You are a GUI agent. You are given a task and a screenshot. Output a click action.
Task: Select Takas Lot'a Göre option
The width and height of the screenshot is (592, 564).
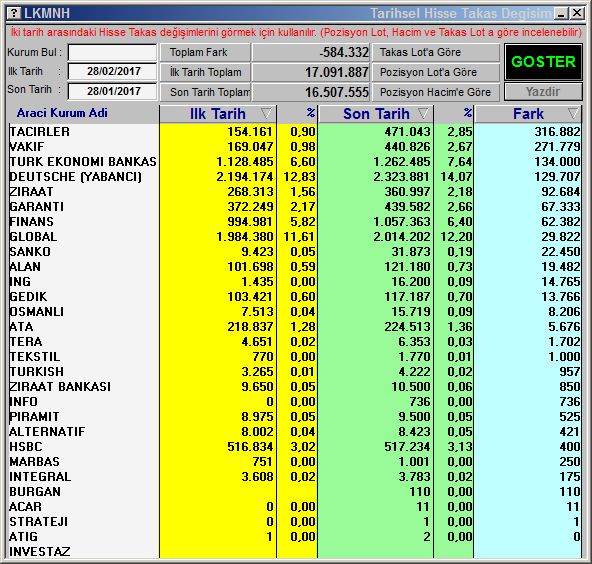tap(436, 52)
